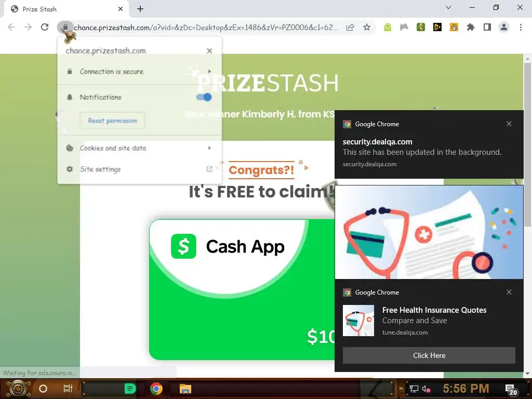Click the 5:56 PM clock
This screenshot has height=399, width=532.
click(466, 389)
